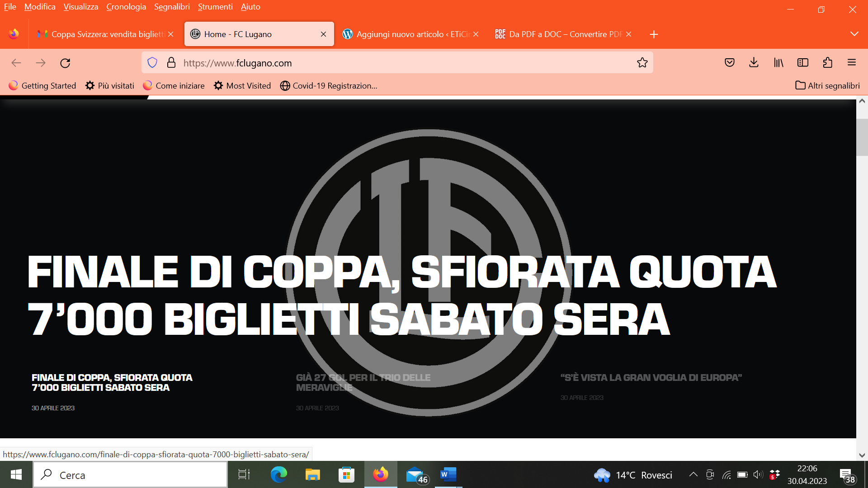Click the battery tray icon

pyautogui.click(x=742, y=474)
